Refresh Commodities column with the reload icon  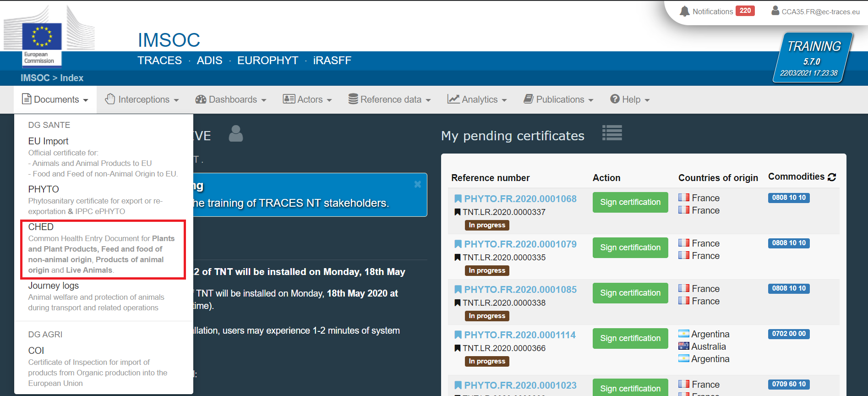pyautogui.click(x=832, y=177)
